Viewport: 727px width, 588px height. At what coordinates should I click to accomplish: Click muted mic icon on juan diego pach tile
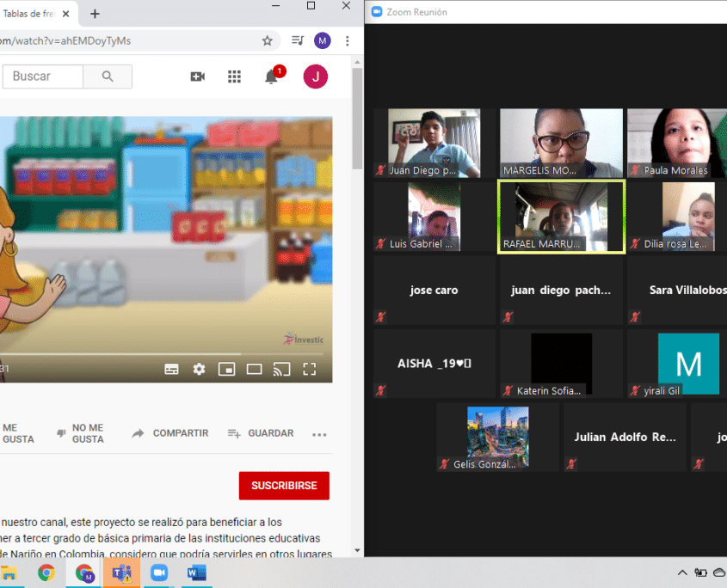click(508, 317)
